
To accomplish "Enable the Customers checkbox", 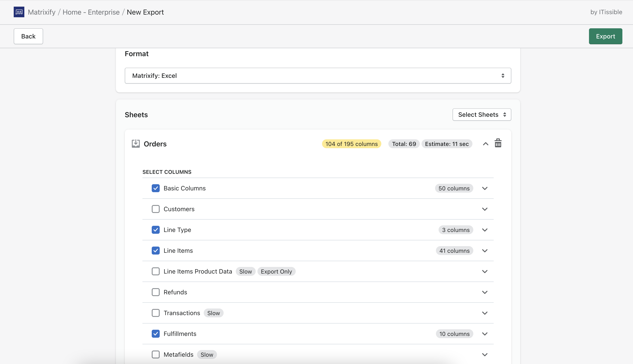I will pyautogui.click(x=155, y=209).
